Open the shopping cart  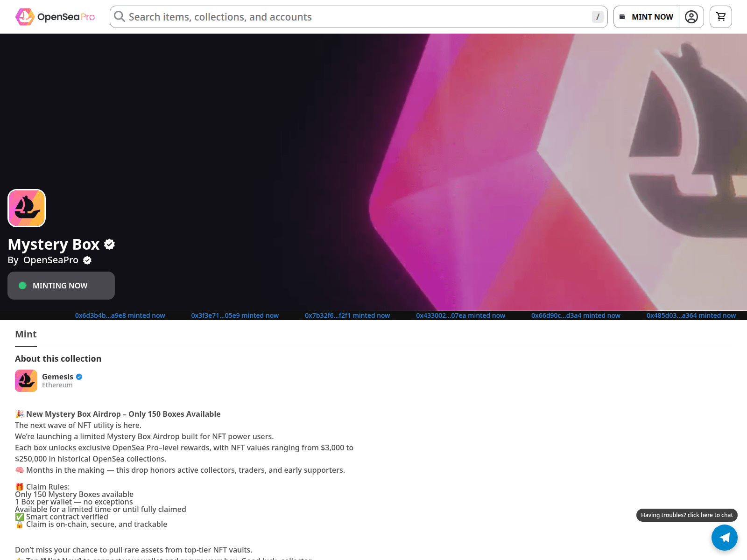720,17
